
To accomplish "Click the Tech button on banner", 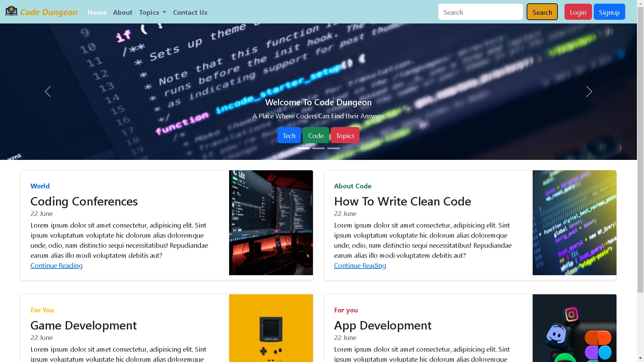I will (x=289, y=135).
